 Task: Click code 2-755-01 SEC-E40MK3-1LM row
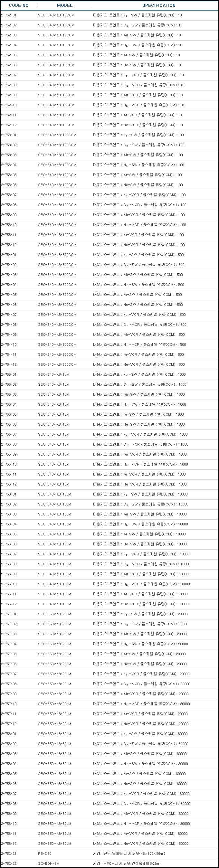(110, 374)
